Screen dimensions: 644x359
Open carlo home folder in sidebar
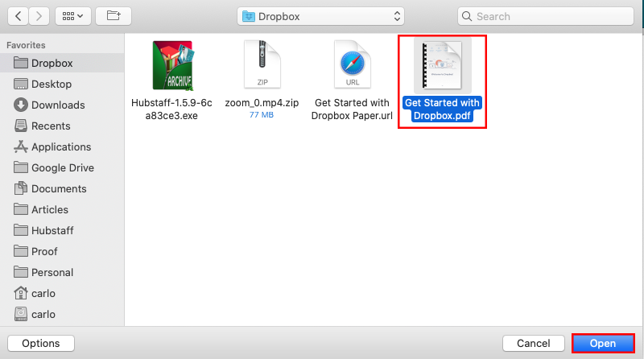(x=62, y=294)
